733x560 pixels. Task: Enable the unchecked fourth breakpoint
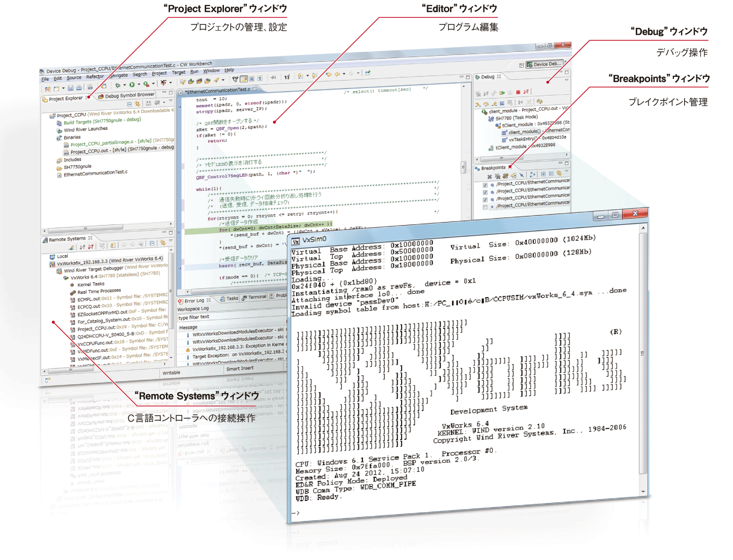(485, 207)
